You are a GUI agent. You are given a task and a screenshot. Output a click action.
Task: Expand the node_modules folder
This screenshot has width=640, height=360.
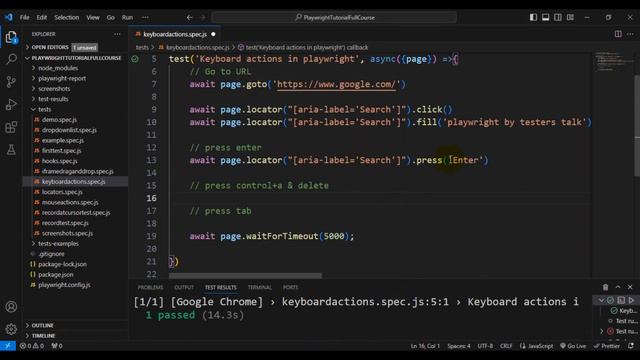76,68
